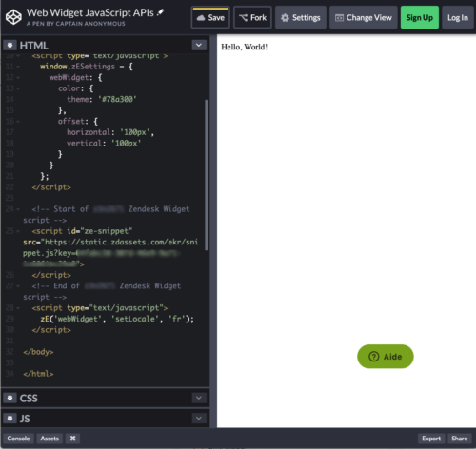The width and height of the screenshot is (476, 449).
Task: Open pen Settings
Action: click(301, 18)
